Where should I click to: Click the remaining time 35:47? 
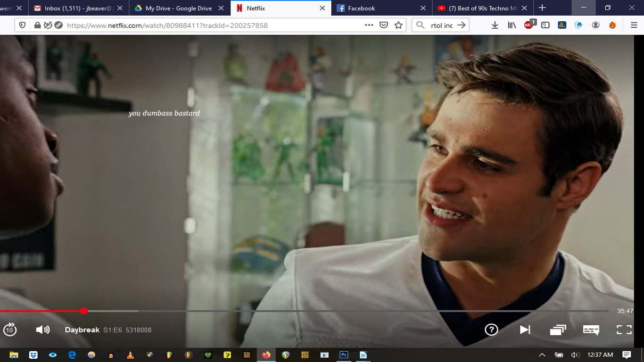pyautogui.click(x=625, y=311)
